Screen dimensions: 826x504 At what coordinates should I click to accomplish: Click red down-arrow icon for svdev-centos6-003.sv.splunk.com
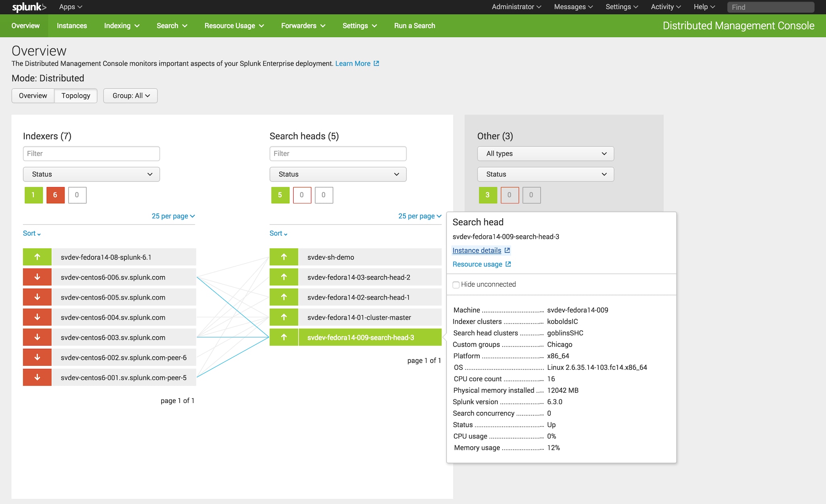pos(37,337)
